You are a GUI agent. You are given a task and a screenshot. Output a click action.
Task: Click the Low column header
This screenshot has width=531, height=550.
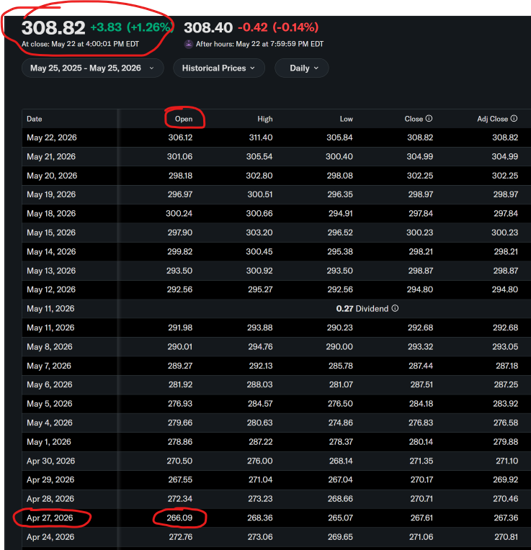tap(346, 119)
